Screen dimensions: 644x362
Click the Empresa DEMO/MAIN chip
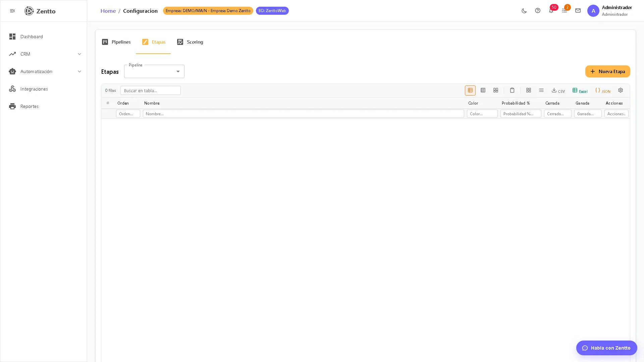point(208,11)
